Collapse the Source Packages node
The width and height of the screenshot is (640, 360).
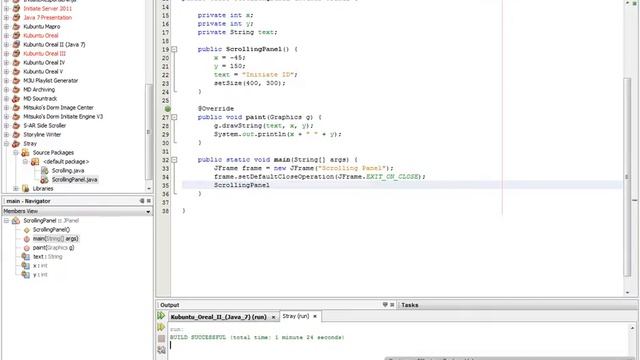tap(16, 153)
